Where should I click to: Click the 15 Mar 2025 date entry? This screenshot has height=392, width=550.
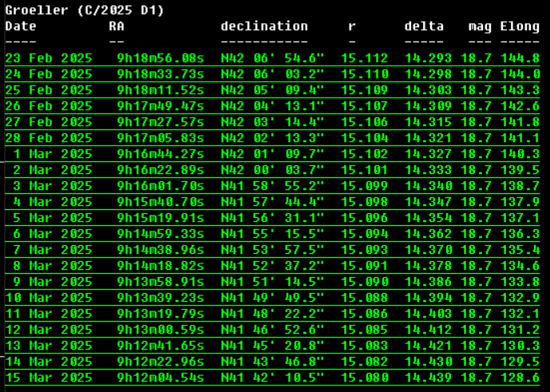(x=49, y=377)
